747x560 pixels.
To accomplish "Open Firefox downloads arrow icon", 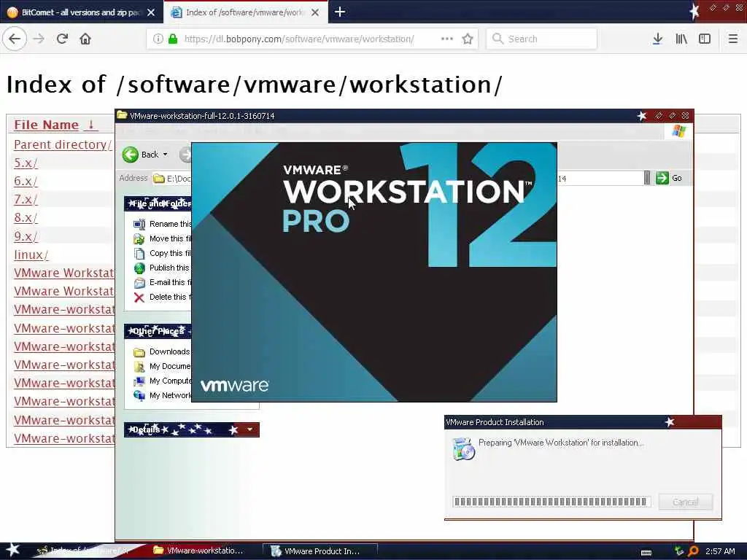I will pos(657,39).
